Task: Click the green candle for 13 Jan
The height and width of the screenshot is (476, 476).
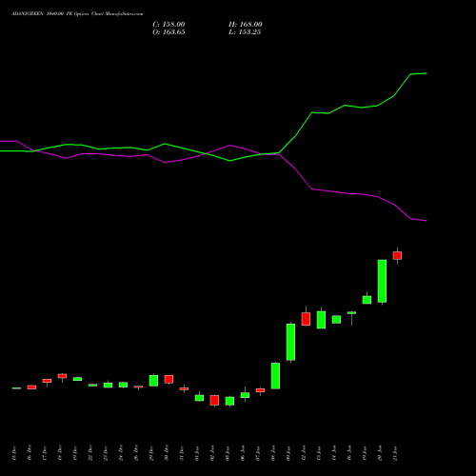Action: point(321,320)
